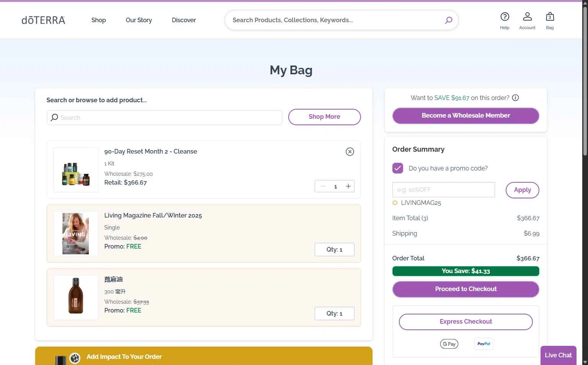Viewport: 588px width, 365px height.
Task: Open the Account icon
Action: pos(527,21)
